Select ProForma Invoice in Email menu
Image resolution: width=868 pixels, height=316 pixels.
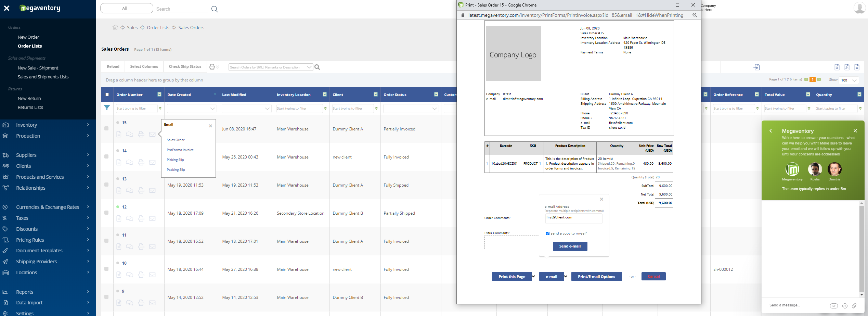180,150
